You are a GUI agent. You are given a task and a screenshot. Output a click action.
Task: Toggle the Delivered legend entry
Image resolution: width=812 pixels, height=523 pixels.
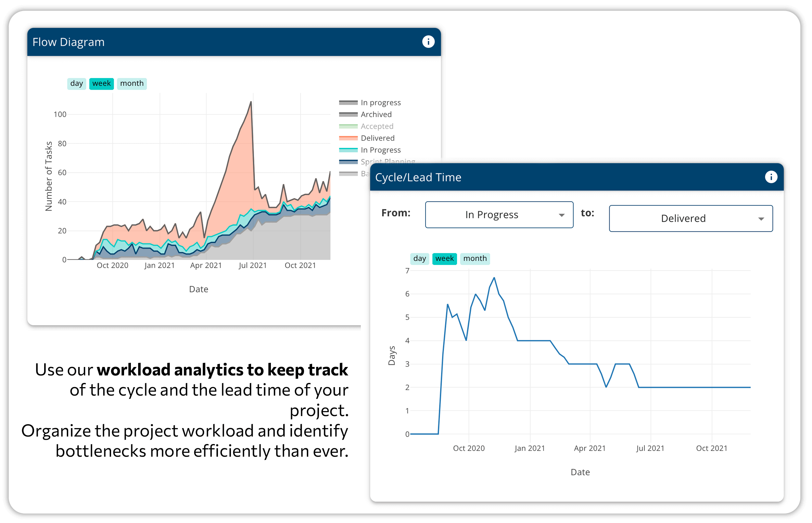377,138
